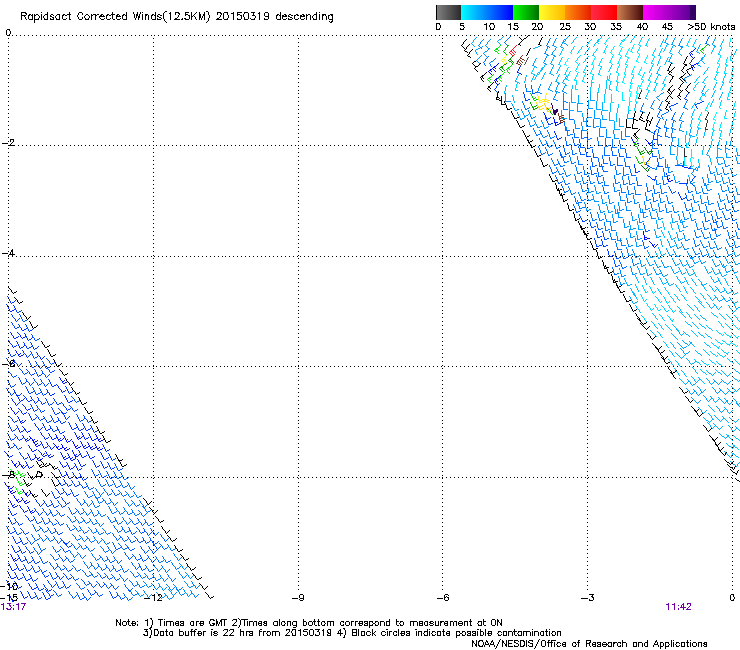Screen dimensions: 740x650
Task: Click the '25' legend scale label
Action: point(565,27)
